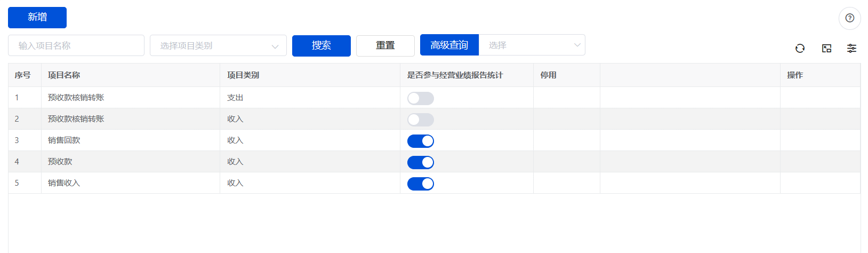The width and height of the screenshot is (868, 253).
Task: Click the 搜索 button
Action: point(322,45)
